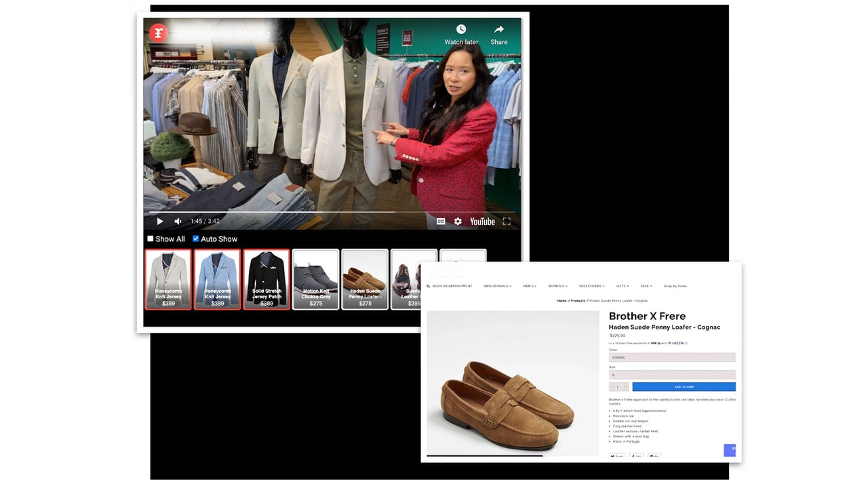Go to the Products breadcrumb link
This screenshot has height=488, width=868.
[x=578, y=300]
